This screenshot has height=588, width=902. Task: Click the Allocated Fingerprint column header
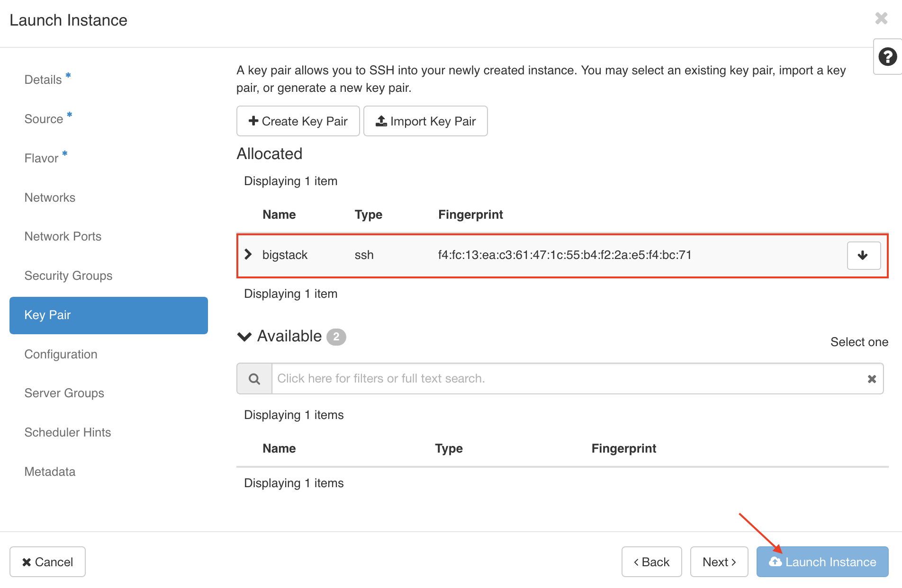(470, 214)
